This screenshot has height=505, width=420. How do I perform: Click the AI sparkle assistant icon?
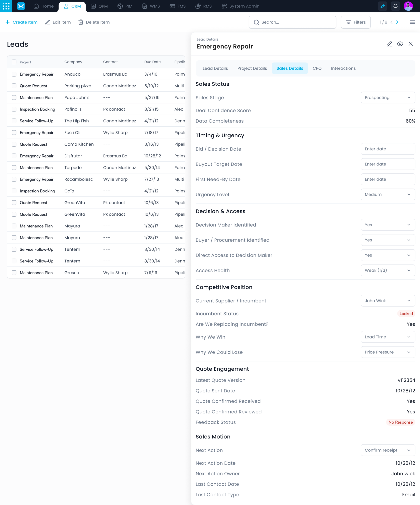point(383,6)
